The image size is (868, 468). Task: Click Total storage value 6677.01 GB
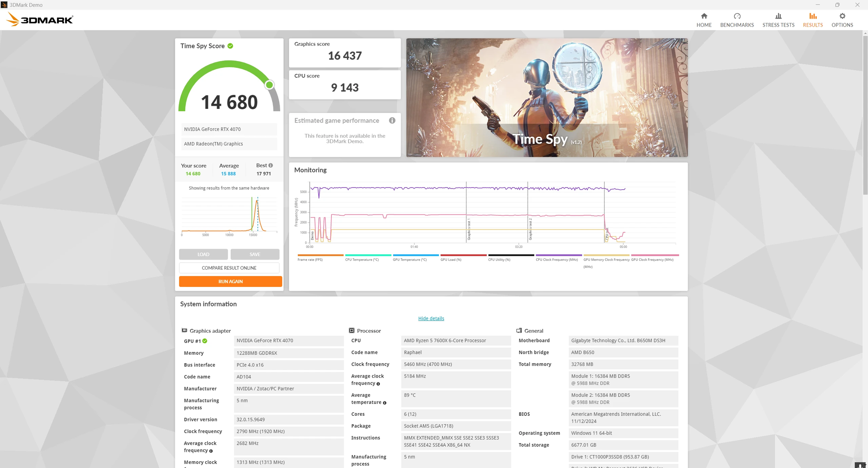coord(623,445)
